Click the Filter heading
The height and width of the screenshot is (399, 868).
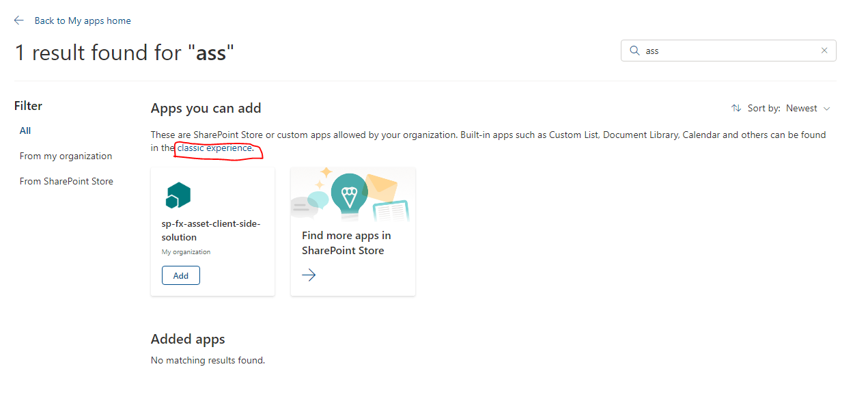pos(28,106)
